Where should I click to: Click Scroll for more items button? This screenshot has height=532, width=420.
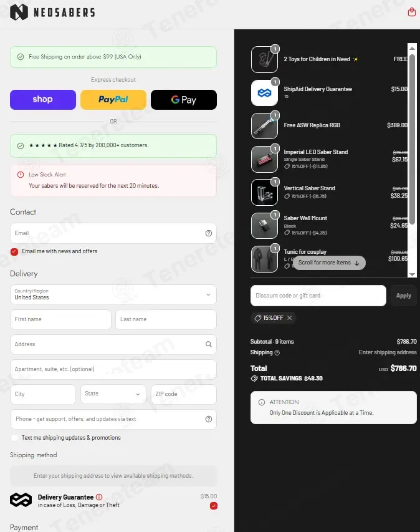coord(329,263)
